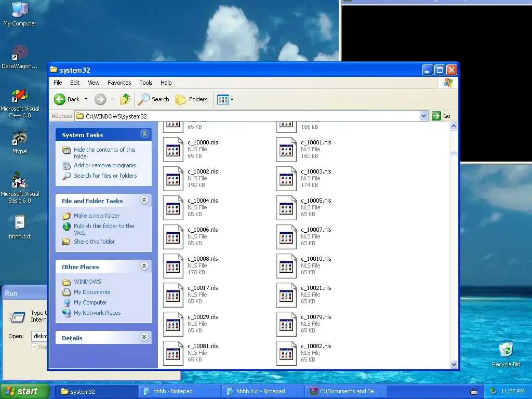This screenshot has height=399, width=532.
Task: Click the Address bar path field
Action: 247,116
